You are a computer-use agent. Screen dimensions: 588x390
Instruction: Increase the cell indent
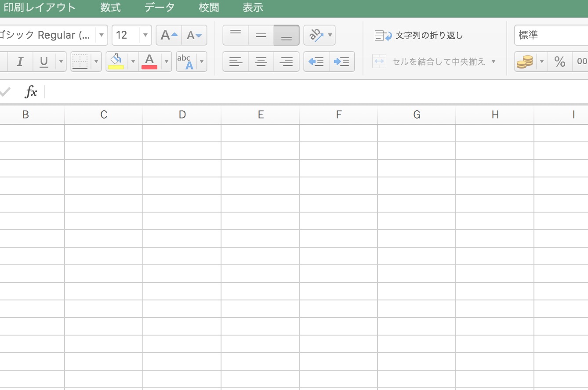point(341,61)
